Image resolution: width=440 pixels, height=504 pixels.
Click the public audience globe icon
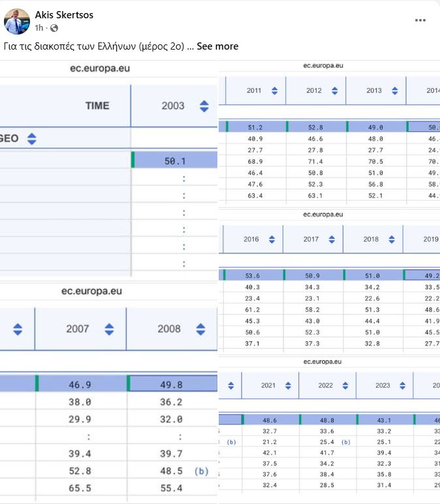pos(54,28)
